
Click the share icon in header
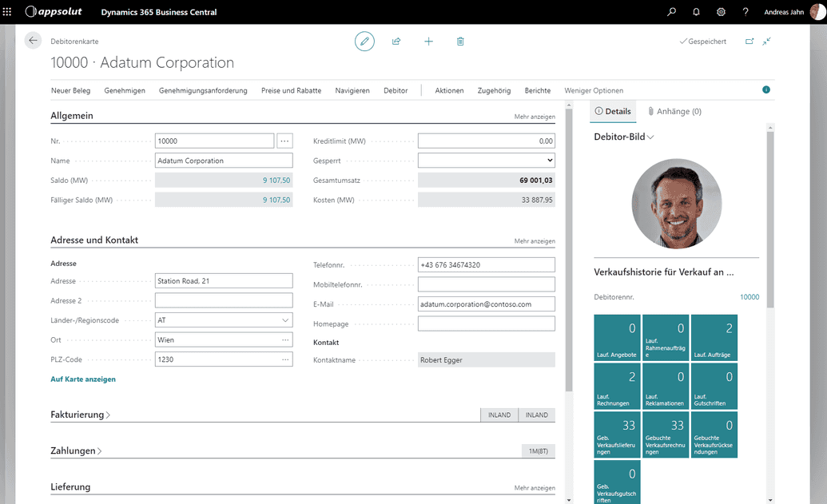[x=396, y=41]
